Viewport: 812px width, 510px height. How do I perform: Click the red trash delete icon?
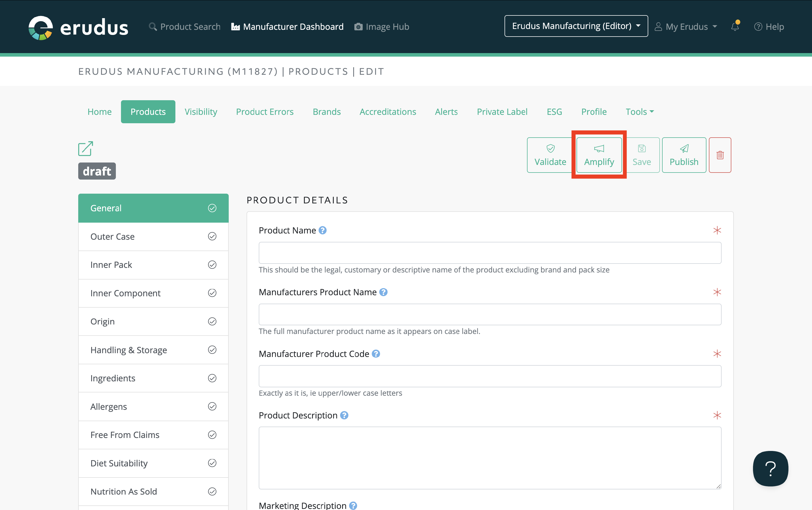[720, 155]
